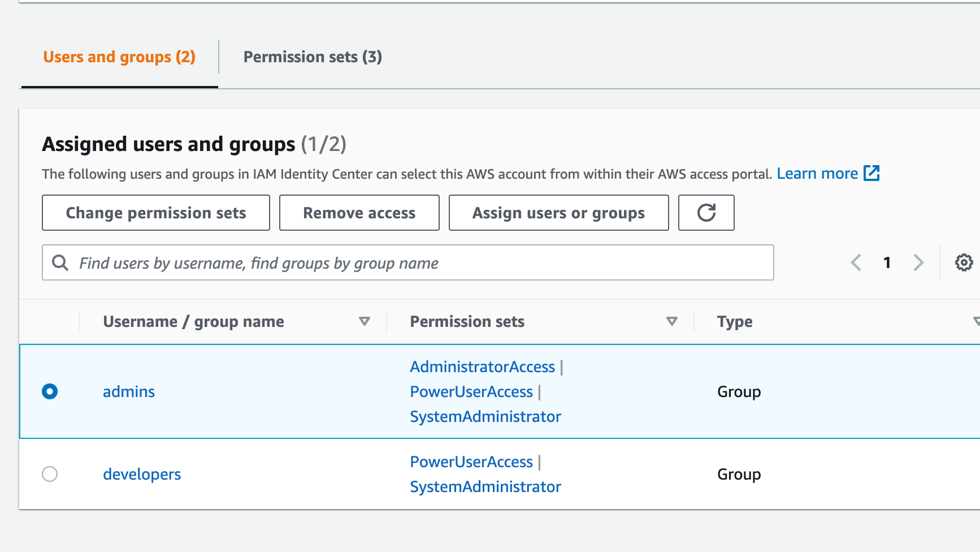Screen dimensions: 980x552
Task: Click the Change permission sets button
Action: 156,213
